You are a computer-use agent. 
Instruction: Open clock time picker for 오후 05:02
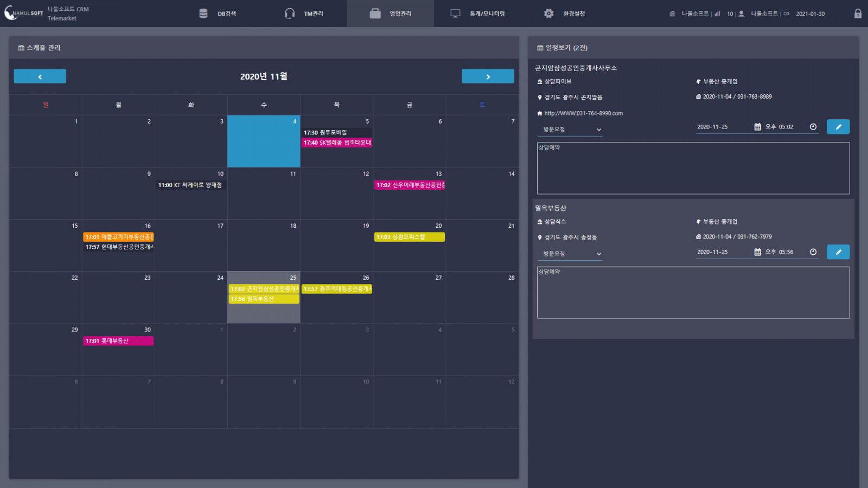[813, 127]
